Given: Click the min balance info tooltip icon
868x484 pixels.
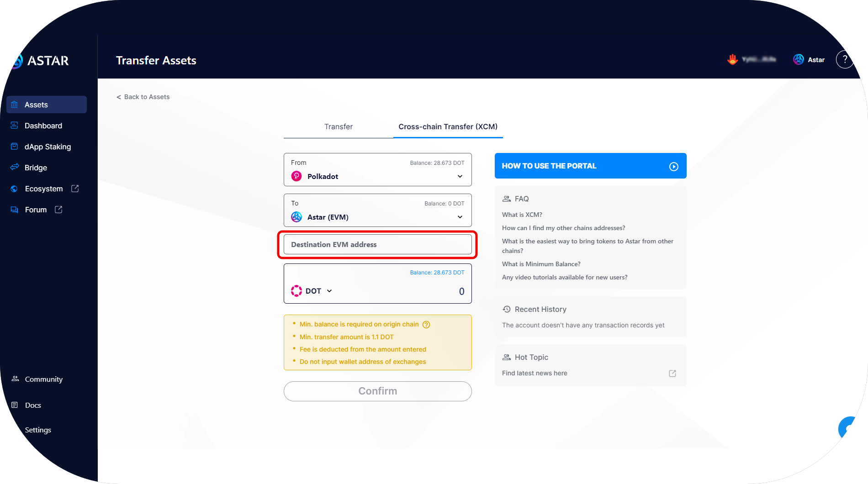Looking at the screenshot, I should 426,325.
